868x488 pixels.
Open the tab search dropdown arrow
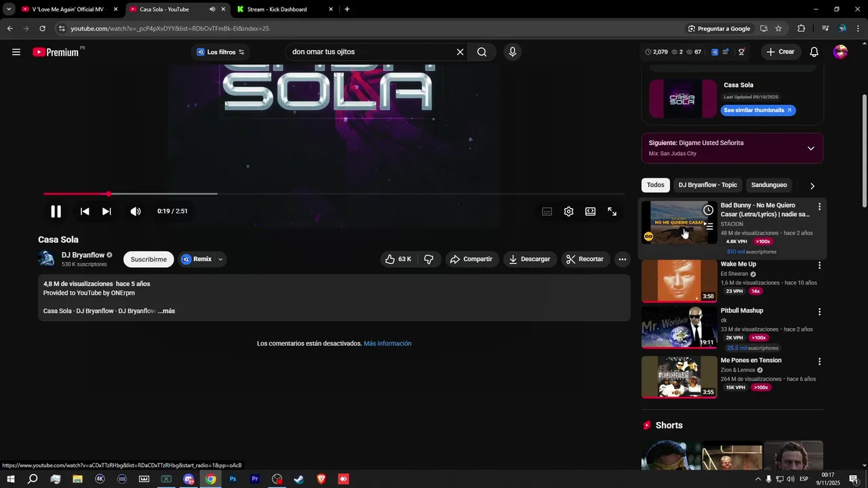pos(8,9)
